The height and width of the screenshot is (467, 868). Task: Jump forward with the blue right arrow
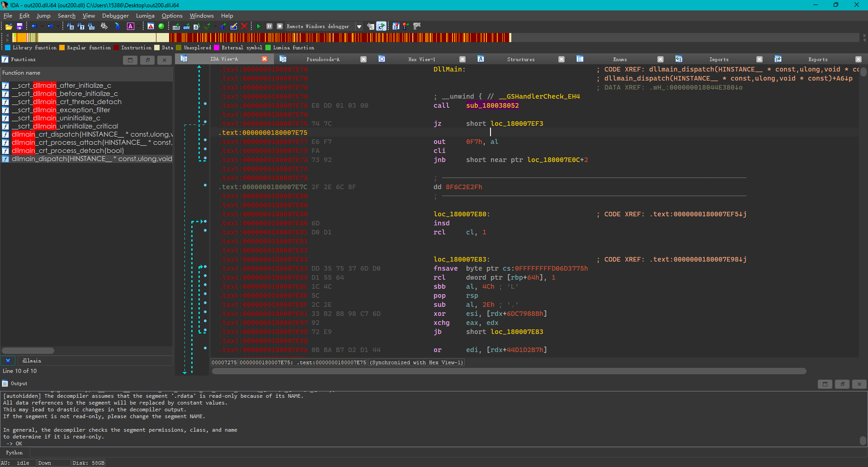50,26
